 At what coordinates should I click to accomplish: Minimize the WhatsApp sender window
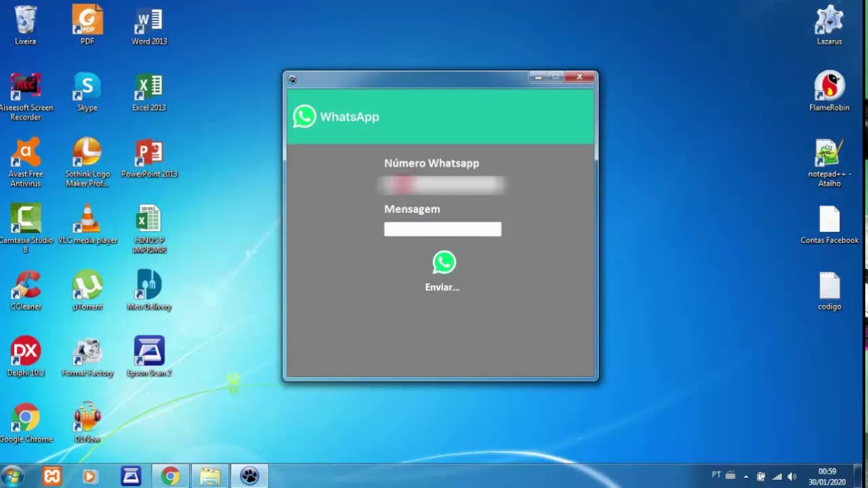click(x=538, y=77)
